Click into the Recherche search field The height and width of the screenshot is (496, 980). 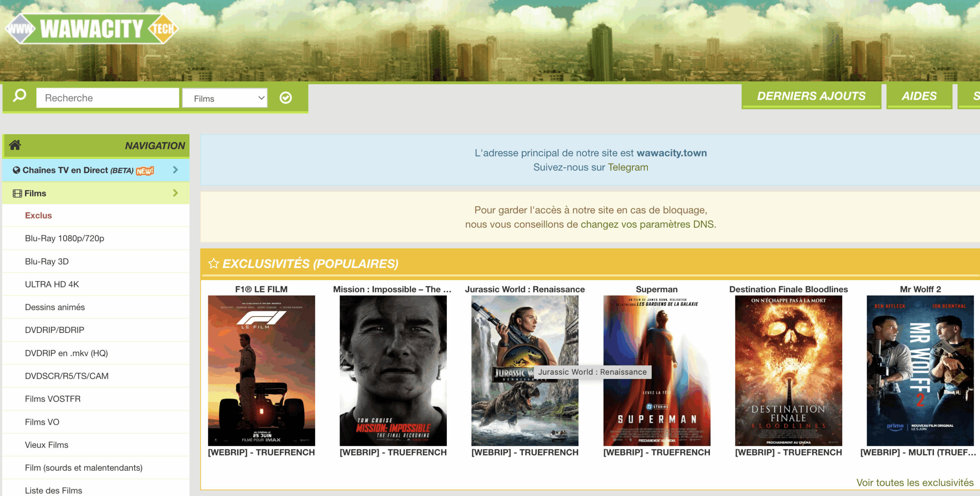[x=108, y=98]
